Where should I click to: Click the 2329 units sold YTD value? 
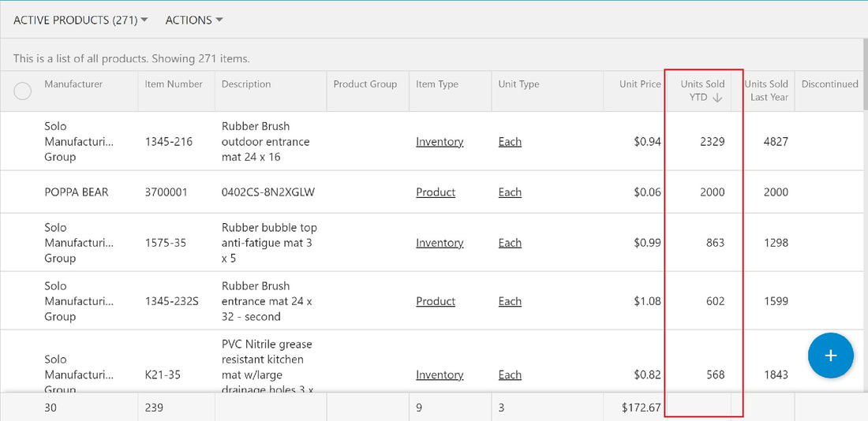tap(712, 142)
